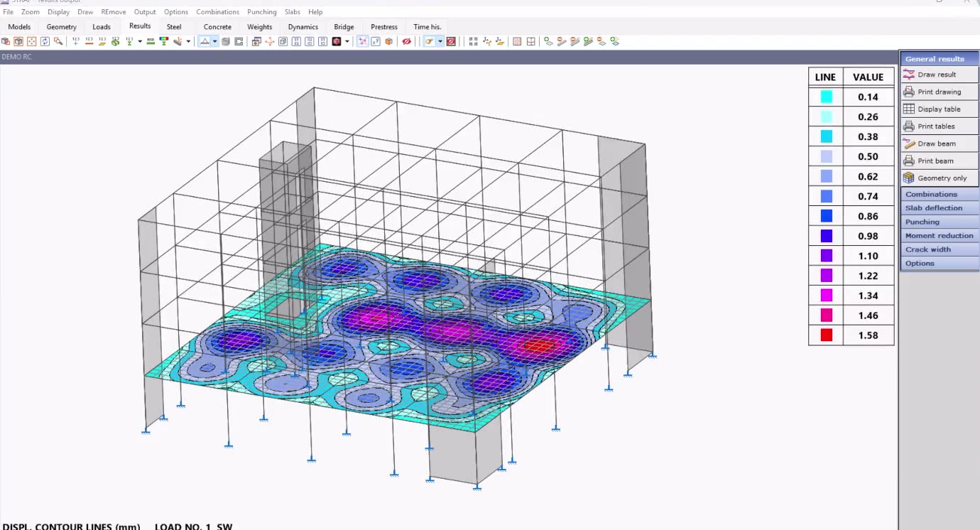Screen dimensions: 980x530
Task: Click the Draw beam button
Action: pyautogui.click(x=940, y=144)
